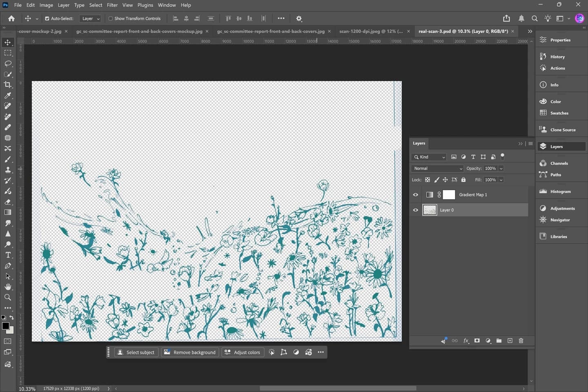This screenshot has height=392, width=588.
Task: Open the blend mode Normal dropdown
Action: click(x=438, y=169)
